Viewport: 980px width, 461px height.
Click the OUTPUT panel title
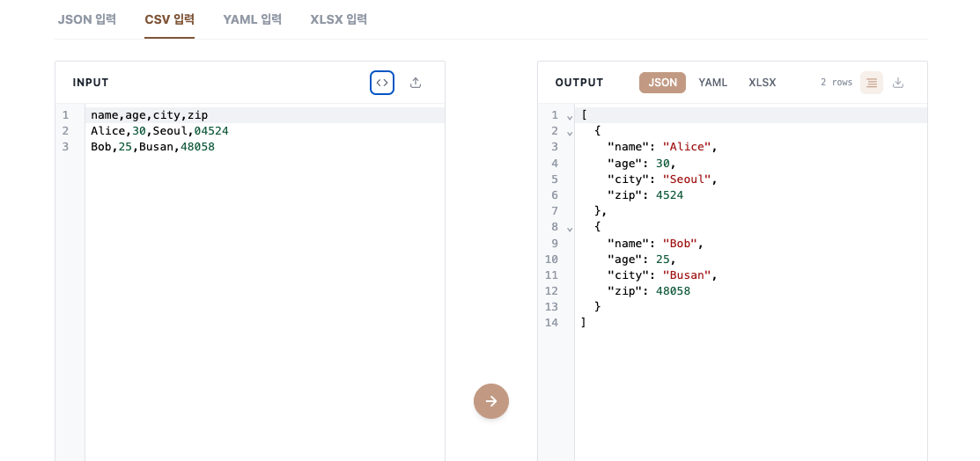pos(579,83)
